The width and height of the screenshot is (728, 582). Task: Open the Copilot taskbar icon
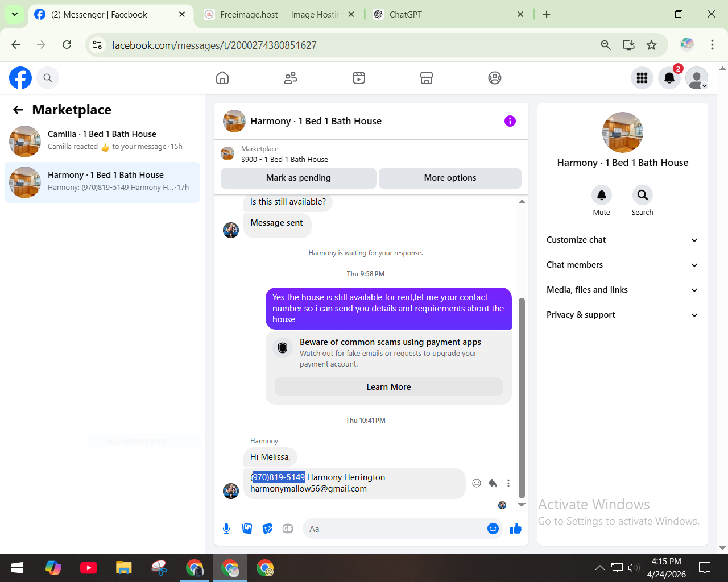[53, 568]
